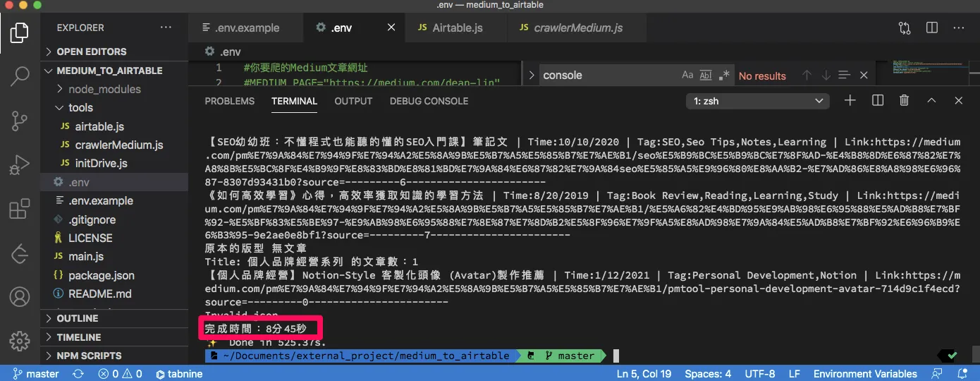Image resolution: width=980 pixels, height=381 pixels.
Task: Change LF end of line sequence
Action: click(794, 374)
